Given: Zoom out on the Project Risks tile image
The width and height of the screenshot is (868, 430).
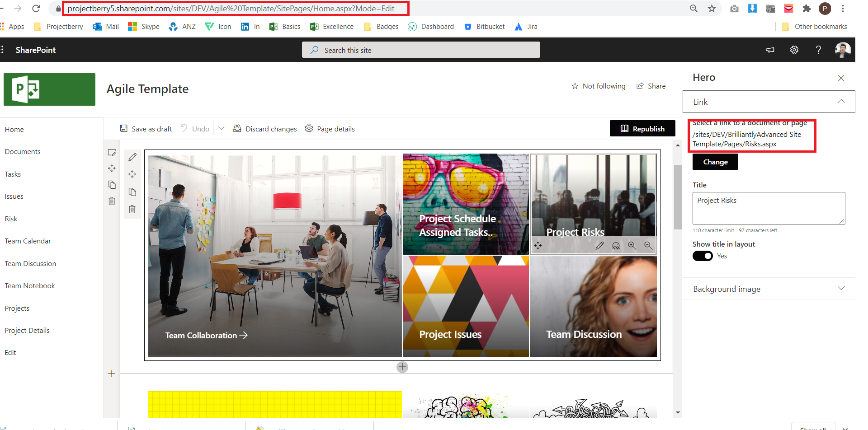Looking at the screenshot, I should pyautogui.click(x=648, y=245).
